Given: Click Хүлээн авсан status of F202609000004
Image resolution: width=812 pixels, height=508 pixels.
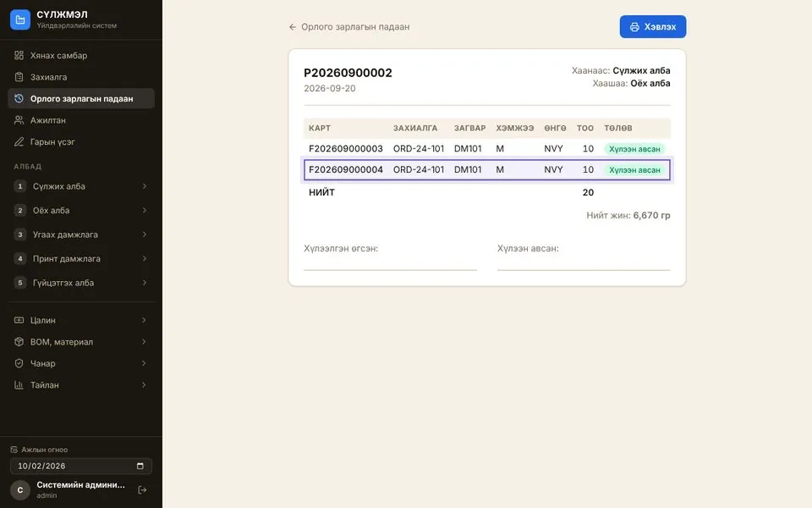Looking at the screenshot, I should (634, 170).
